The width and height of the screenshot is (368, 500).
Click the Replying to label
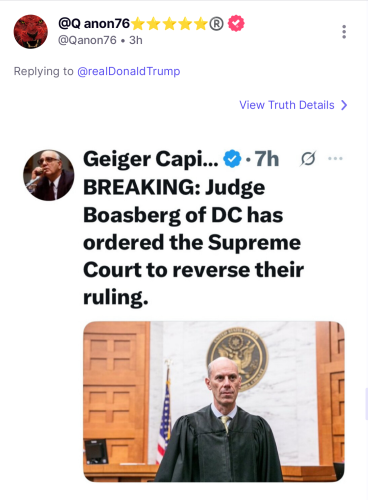pos(43,71)
